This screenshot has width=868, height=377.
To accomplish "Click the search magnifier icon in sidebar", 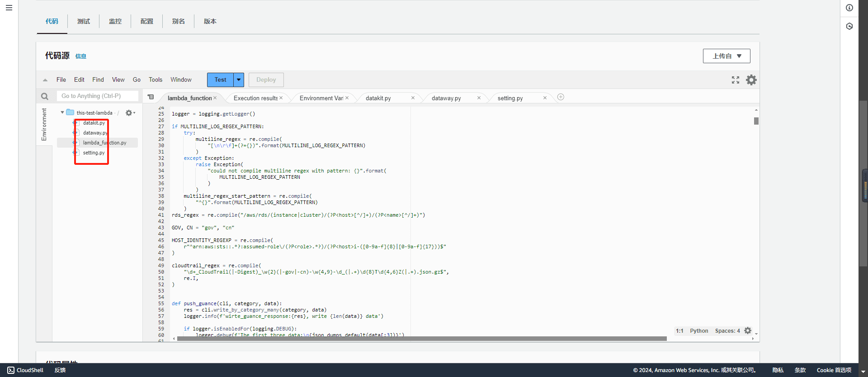I will tap(44, 96).
